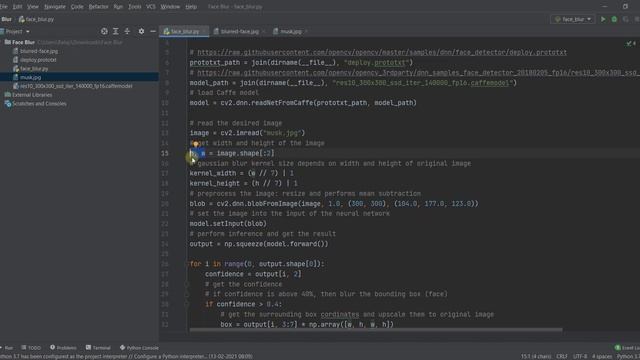The width and height of the screenshot is (640, 360).
Task: Click the cursor position indicator in status bar
Action: click(536, 356)
